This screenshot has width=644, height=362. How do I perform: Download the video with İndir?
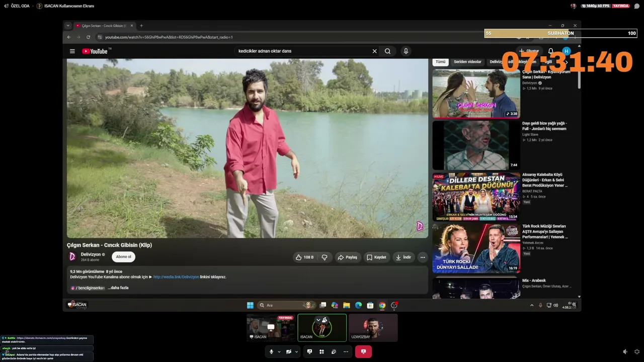pyautogui.click(x=404, y=257)
